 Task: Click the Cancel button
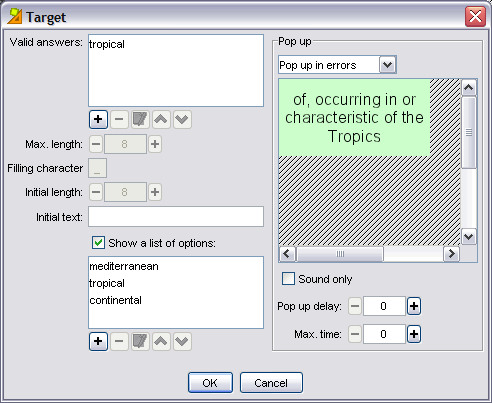271,383
